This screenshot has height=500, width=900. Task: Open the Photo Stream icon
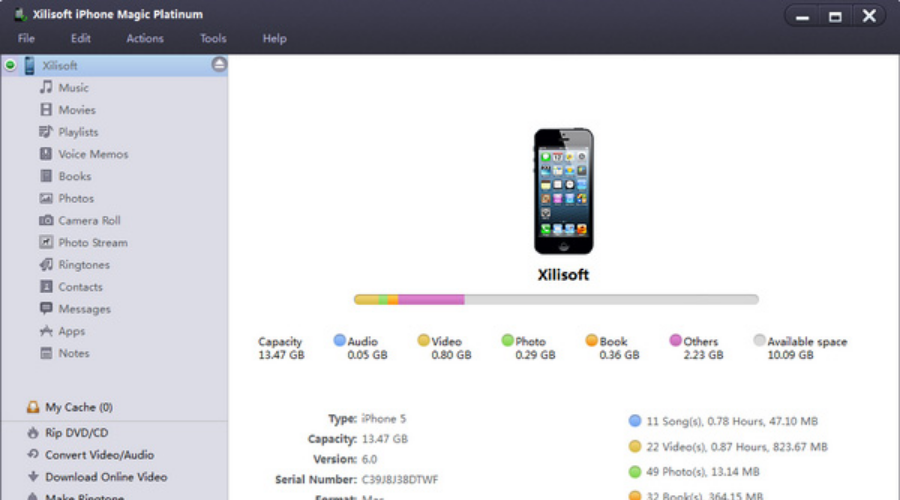(46, 242)
